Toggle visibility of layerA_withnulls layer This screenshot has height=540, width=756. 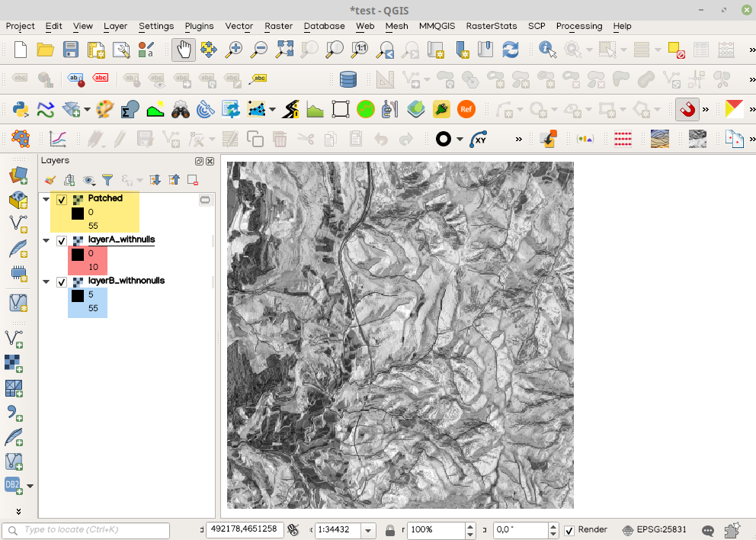pyautogui.click(x=62, y=241)
